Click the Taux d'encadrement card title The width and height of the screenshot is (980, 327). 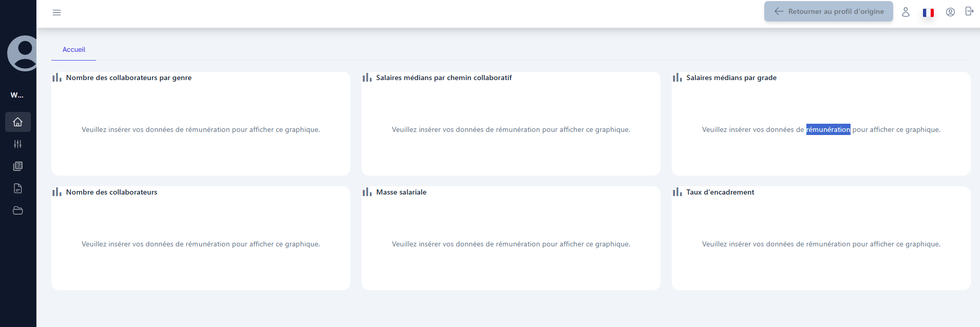click(720, 192)
